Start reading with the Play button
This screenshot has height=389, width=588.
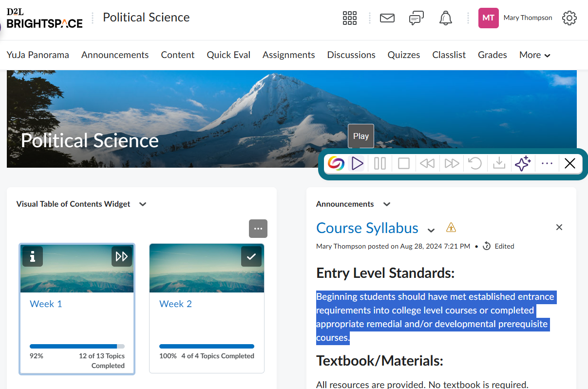pos(357,163)
